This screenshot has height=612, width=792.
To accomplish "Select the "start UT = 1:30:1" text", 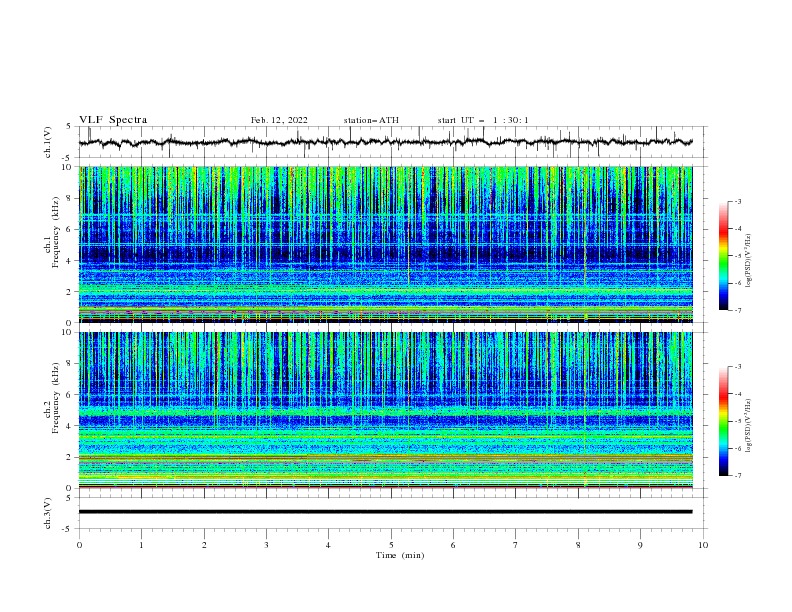I will (483, 120).
